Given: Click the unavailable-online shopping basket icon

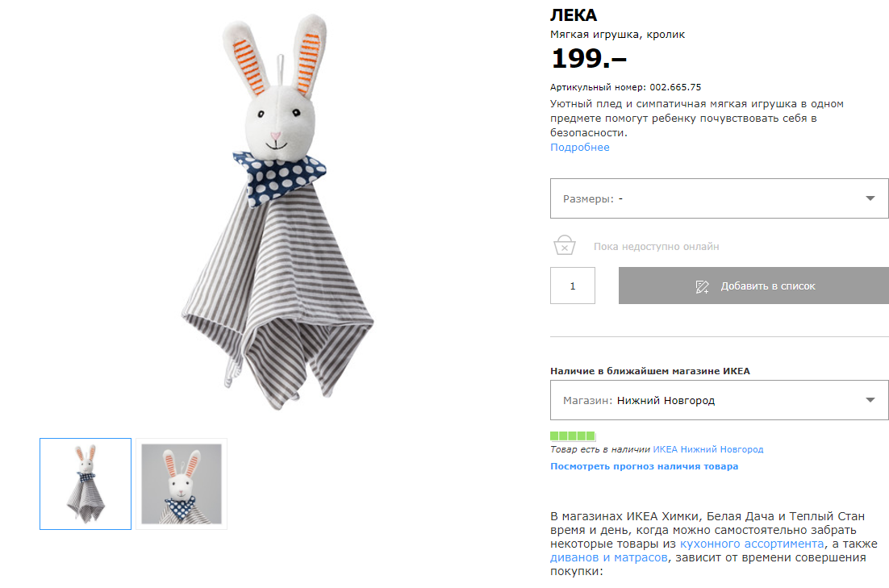Looking at the screenshot, I should coord(564,245).
